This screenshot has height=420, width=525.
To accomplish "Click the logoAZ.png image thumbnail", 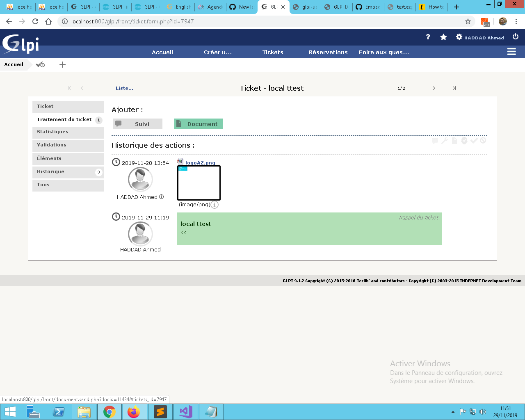I will point(199,183).
